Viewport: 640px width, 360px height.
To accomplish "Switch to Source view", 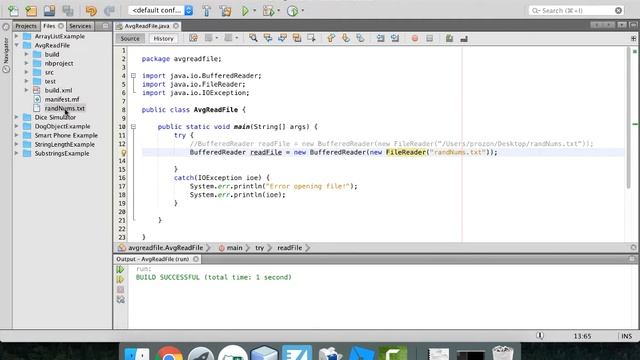I will pos(130,38).
